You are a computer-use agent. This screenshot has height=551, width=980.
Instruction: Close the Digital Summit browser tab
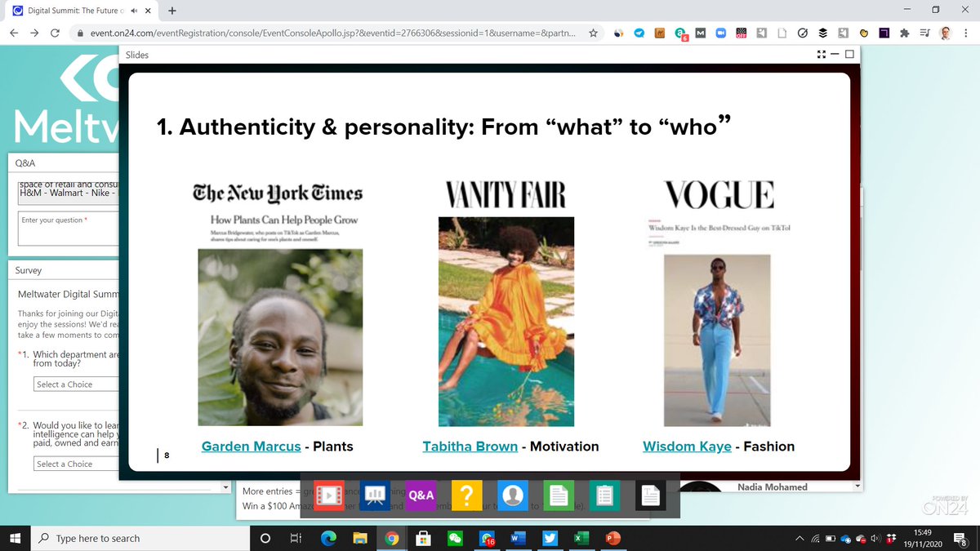[x=149, y=11]
